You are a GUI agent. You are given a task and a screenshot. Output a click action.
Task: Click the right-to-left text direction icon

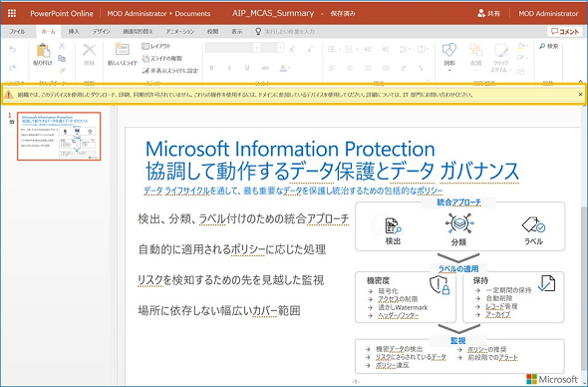tap(422, 68)
